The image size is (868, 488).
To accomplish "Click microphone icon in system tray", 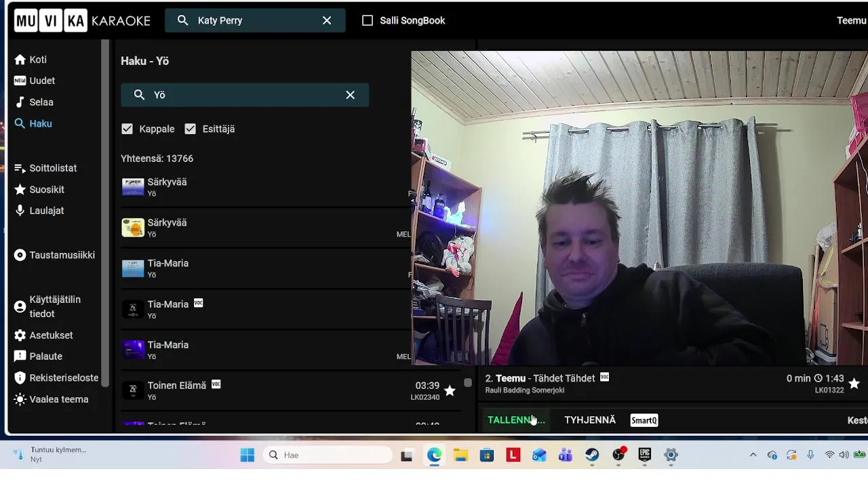I will [x=810, y=455].
